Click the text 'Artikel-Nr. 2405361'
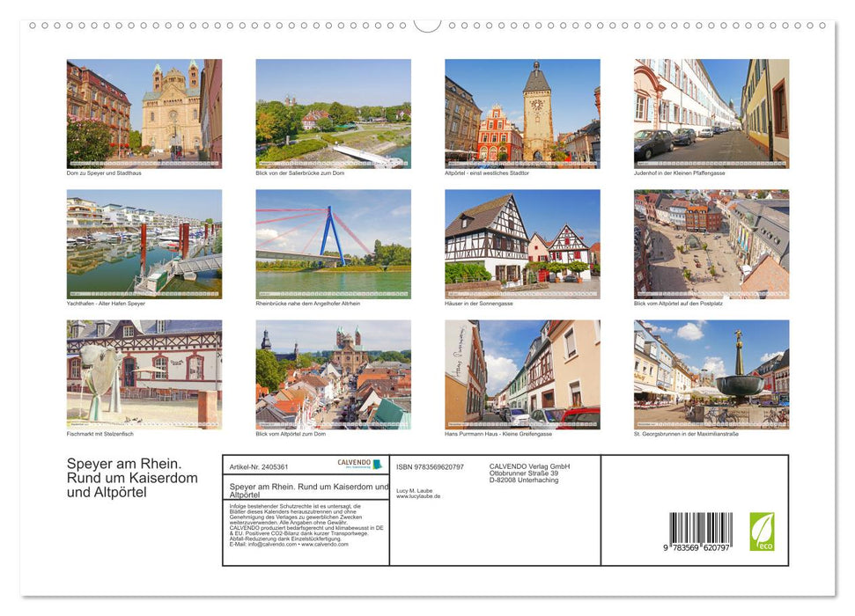Image resolution: width=855 pixels, height=616 pixels. 259,467
